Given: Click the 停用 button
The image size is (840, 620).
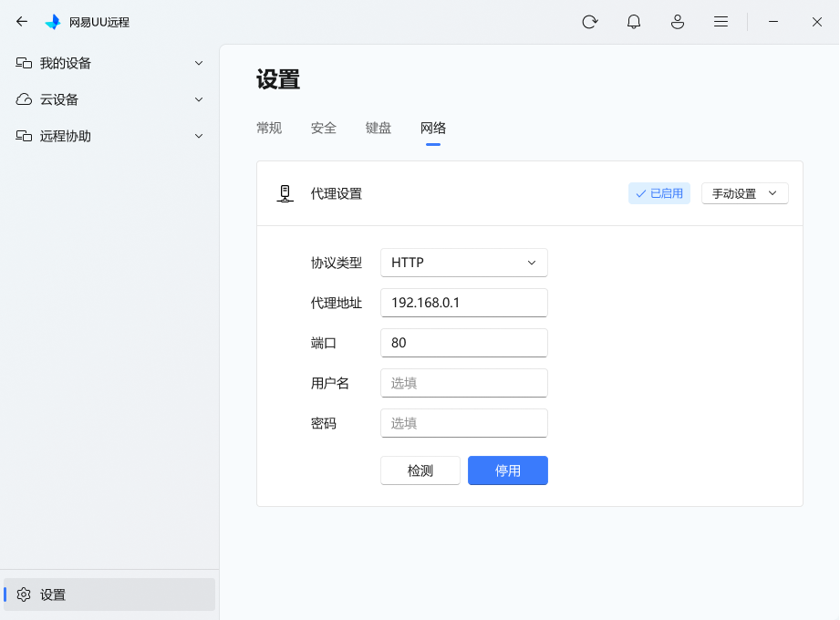Looking at the screenshot, I should click(x=508, y=470).
